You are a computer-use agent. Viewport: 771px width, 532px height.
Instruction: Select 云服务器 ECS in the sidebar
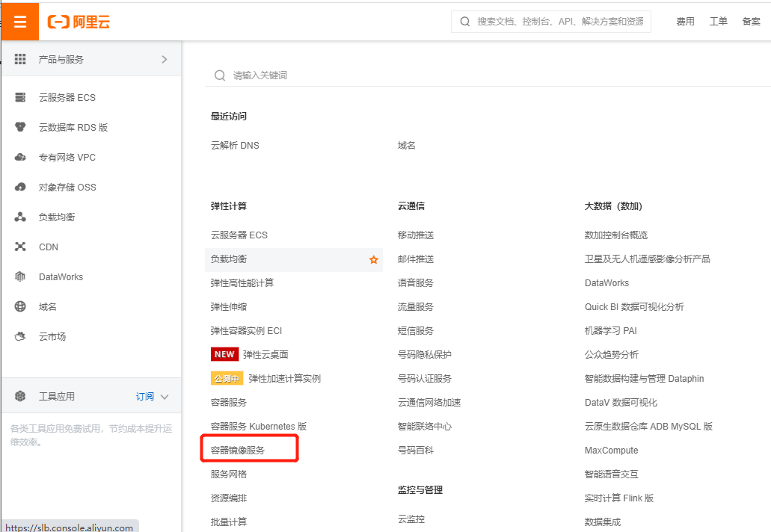67,97
